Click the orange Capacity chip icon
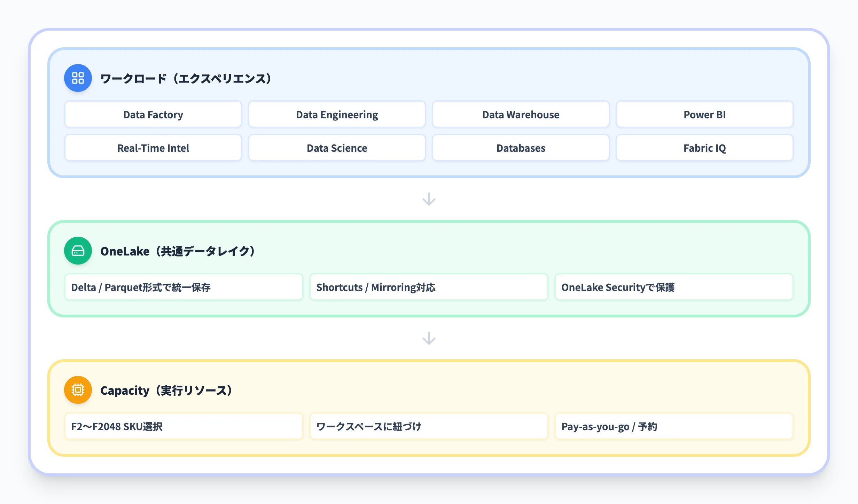 77,390
